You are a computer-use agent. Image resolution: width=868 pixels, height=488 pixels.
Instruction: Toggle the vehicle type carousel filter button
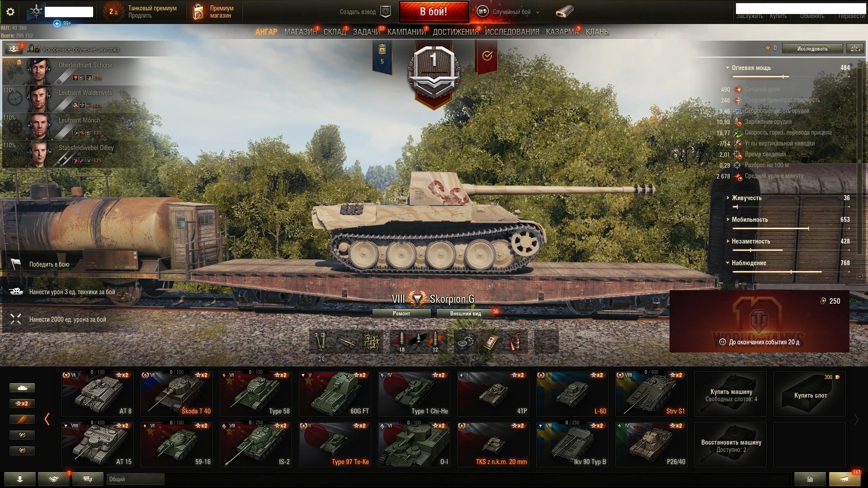(x=22, y=388)
